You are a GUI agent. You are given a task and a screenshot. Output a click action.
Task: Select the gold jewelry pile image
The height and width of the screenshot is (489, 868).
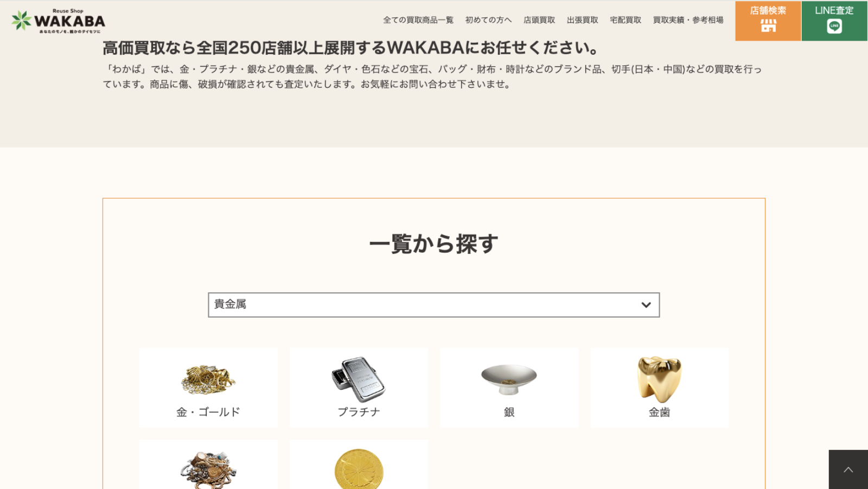pos(208,379)
